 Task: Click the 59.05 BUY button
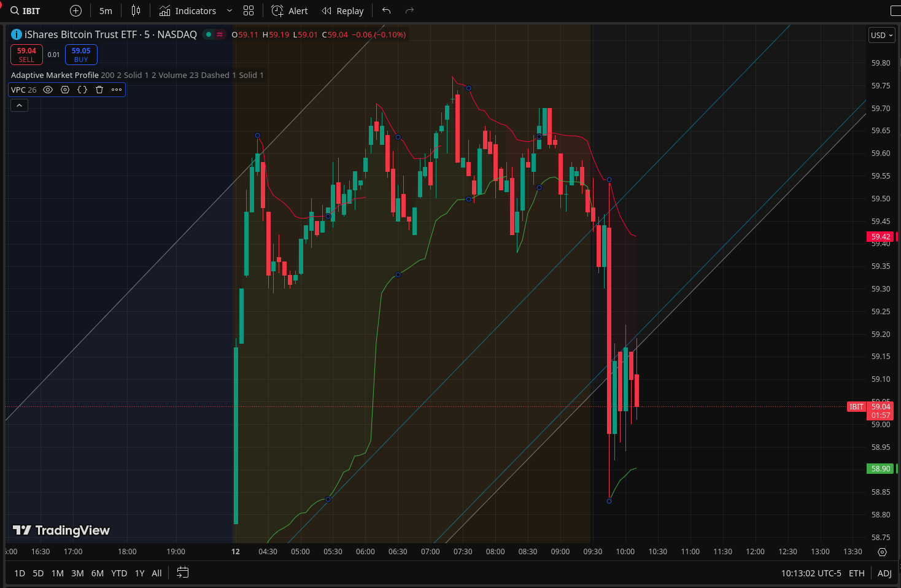(81, 55)
